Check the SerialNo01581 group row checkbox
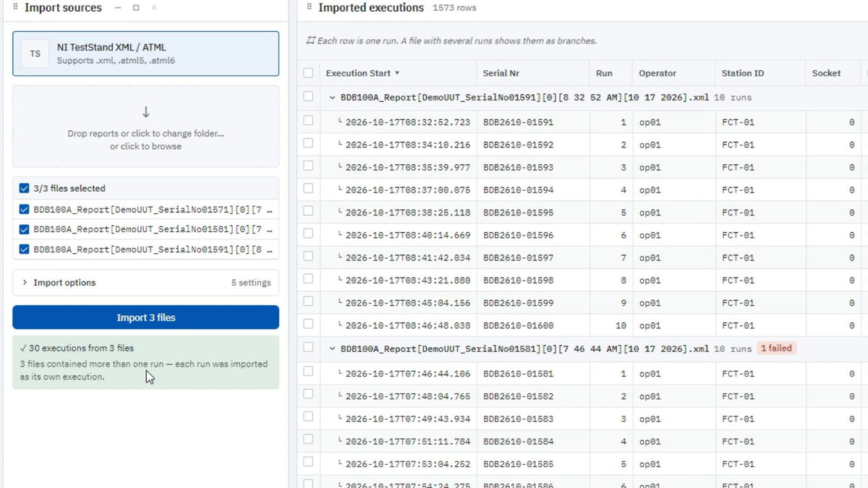The width and height of the screenshot is (868, 488). click(308, 348)
